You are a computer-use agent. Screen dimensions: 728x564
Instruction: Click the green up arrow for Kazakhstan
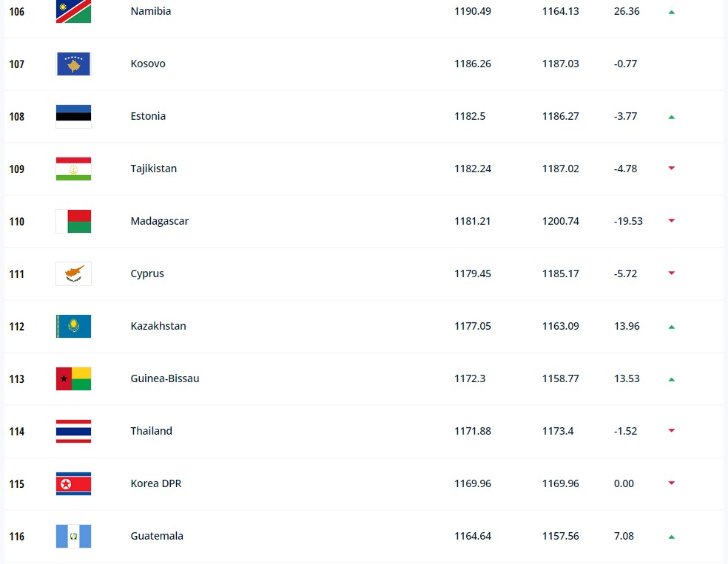click(x=671, y=327)
